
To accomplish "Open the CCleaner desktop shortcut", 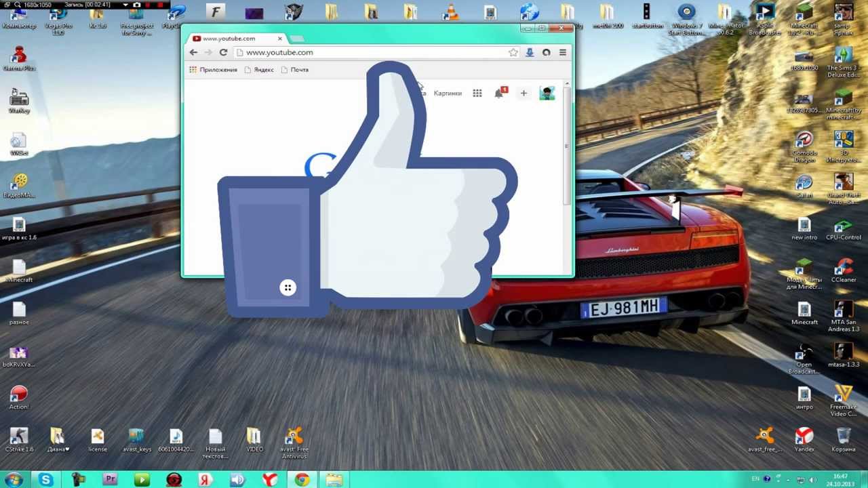I will coord(844,270).
